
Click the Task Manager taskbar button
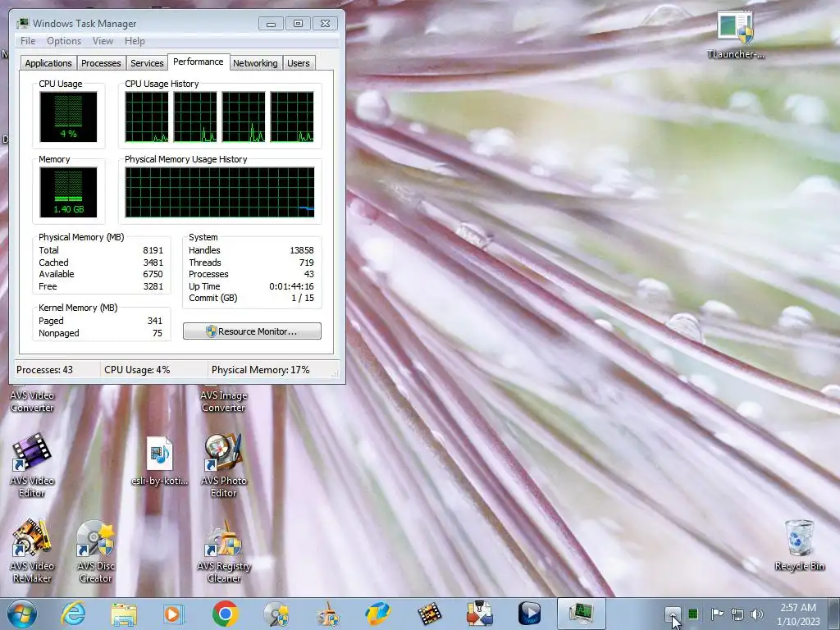pyautogui.click(x=582, y=614)
